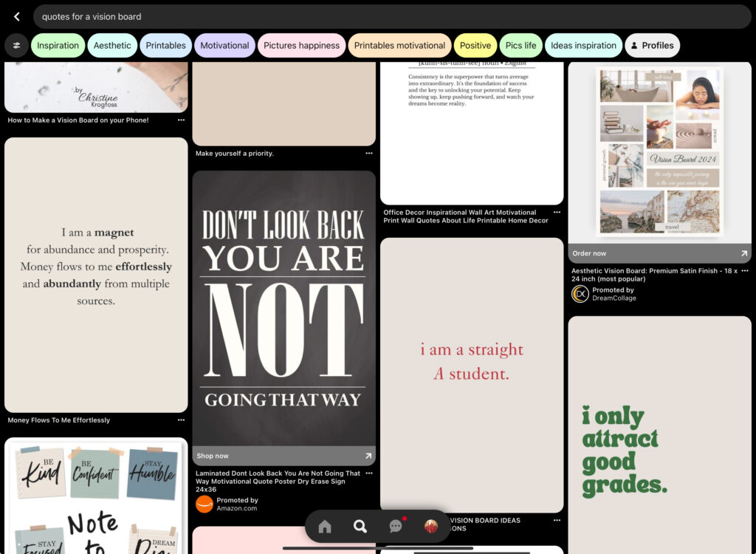Select the Printables filter chip

coord(166,45)
